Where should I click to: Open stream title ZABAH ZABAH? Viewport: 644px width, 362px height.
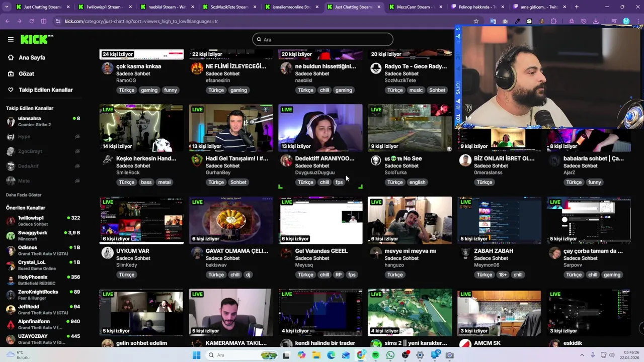494,251
